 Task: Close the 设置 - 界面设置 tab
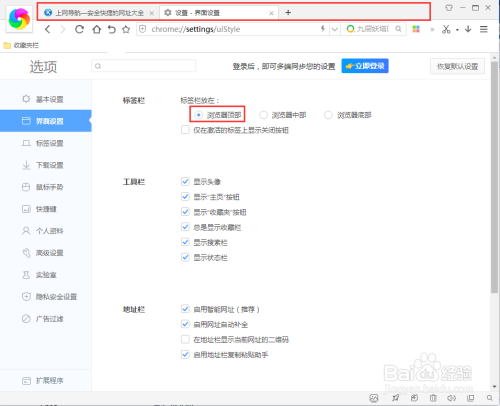tap(271, 13)
